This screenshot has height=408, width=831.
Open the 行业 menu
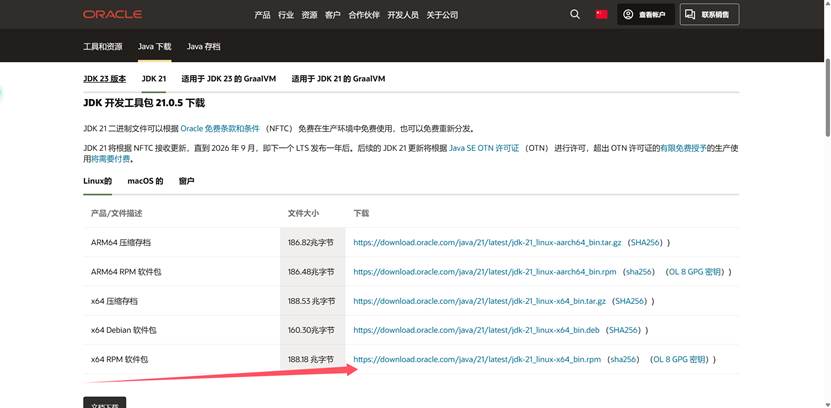click(x=286, y=15)
